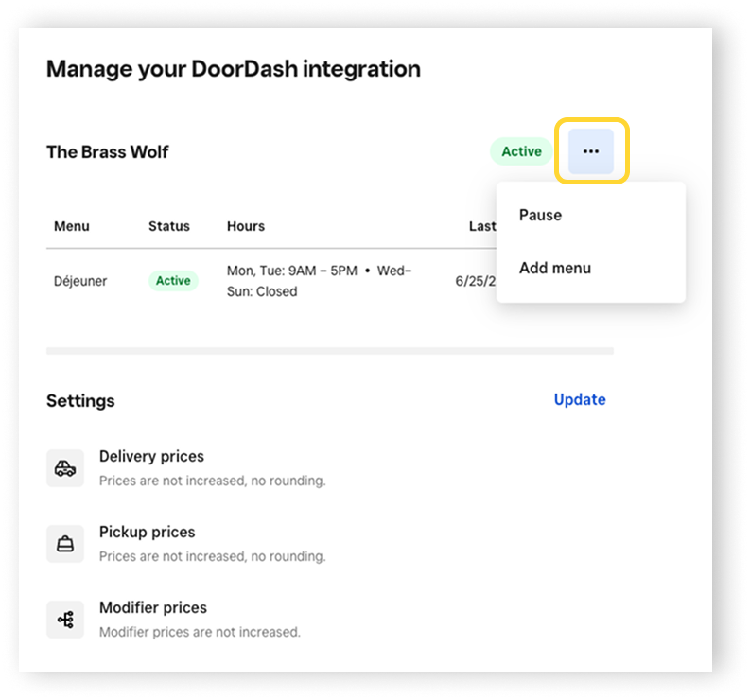Select the Déjeuner menu name
Viewport: 750px width, 700px height.
coord(80,281)
